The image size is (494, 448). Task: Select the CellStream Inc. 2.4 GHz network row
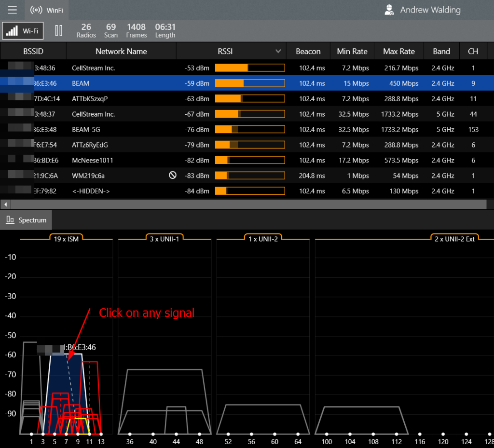[93, 68]
